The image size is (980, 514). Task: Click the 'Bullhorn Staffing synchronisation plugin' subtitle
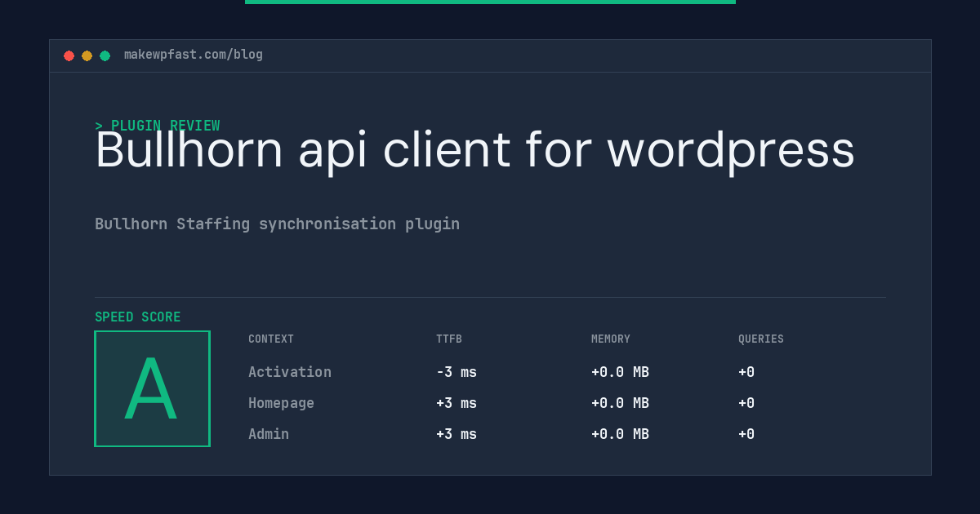tap(277, 224)
